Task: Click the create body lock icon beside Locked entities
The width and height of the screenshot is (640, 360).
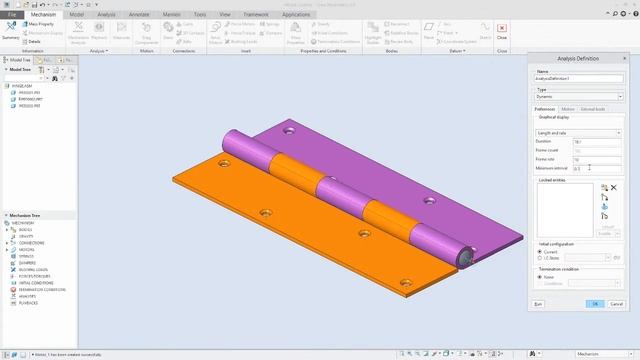Action: click(x=604, y=188)
